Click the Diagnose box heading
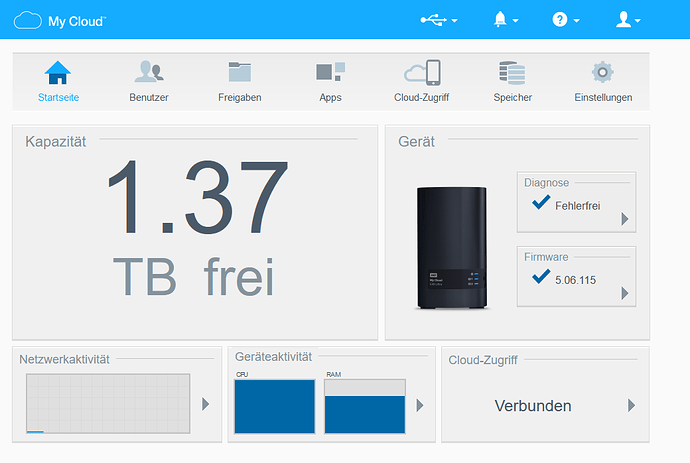This screenshot has width=690, height=463. (x=547, y=183)
